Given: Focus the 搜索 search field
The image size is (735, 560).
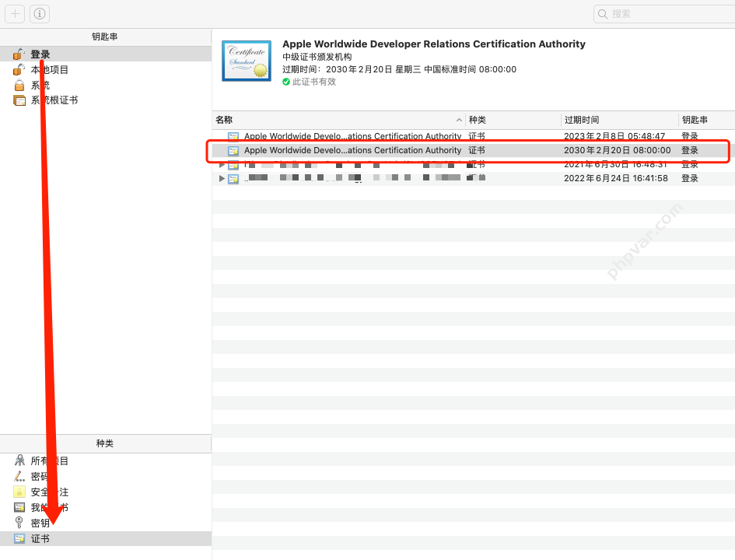Looking at the screenshot, I should [664, 14].
